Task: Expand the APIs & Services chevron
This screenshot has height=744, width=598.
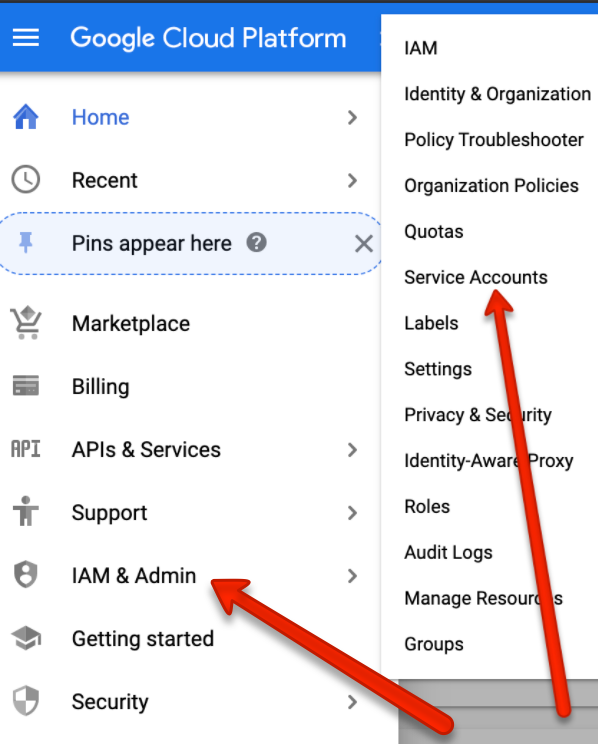Action: (x=352, y=449)
